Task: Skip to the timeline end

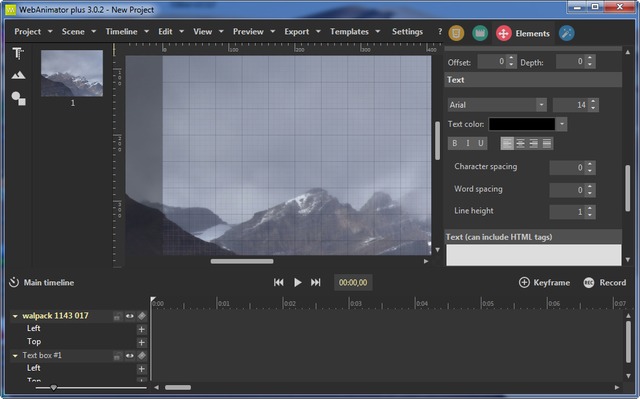Action: [316, 282]
